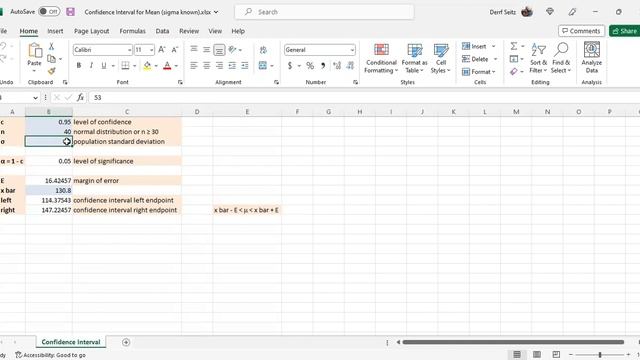Toggle Middle Align
640x360 pixels.
[207, 50]
